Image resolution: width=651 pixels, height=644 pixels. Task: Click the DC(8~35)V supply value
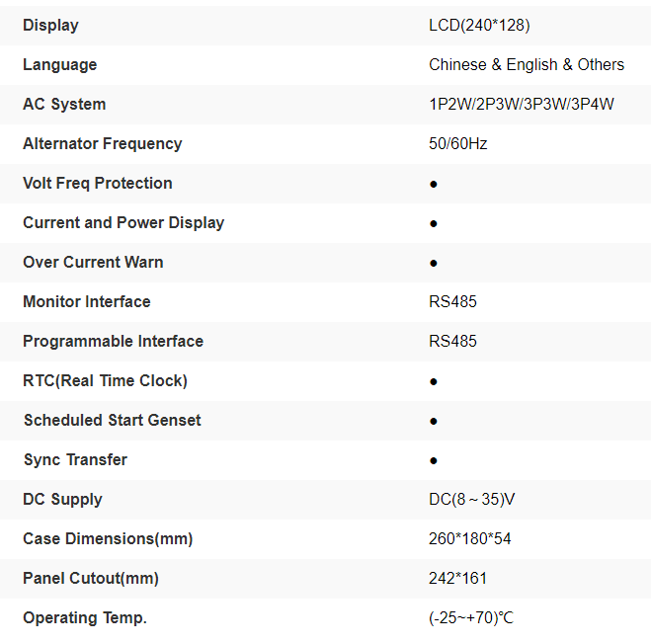[471, 499]
